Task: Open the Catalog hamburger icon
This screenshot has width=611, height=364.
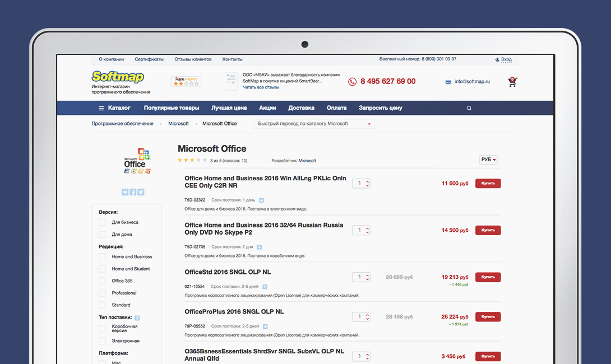Action: (x=101, y=108)
